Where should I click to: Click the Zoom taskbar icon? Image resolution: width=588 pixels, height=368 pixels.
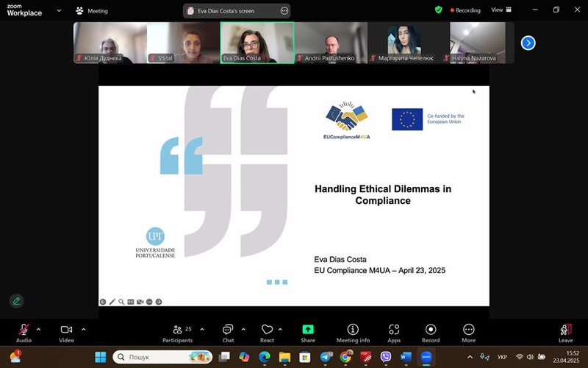(x=426, y=357)
